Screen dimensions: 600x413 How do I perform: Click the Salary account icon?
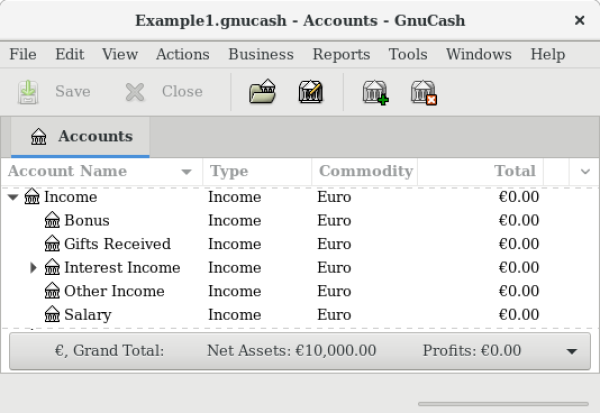52,315
